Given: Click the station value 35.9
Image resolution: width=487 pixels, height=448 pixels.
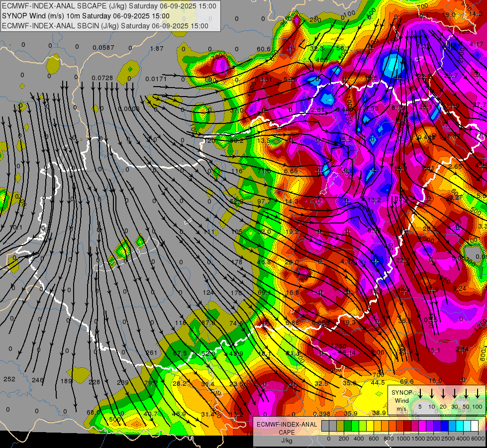Looking at the screenshot, I should point(351,413).
